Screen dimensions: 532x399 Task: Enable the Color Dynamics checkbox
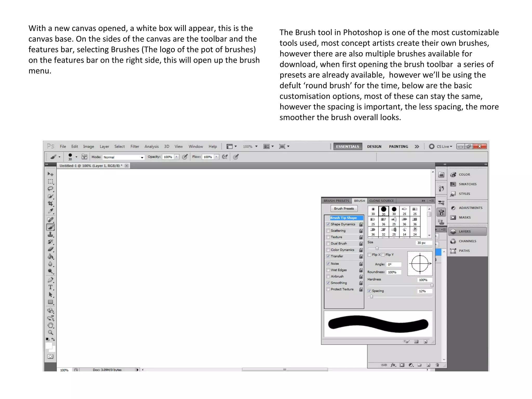[x=328, y=250]
